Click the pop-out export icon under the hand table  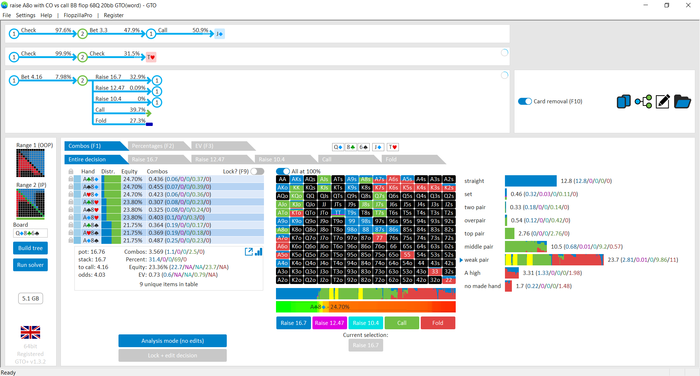249,252
